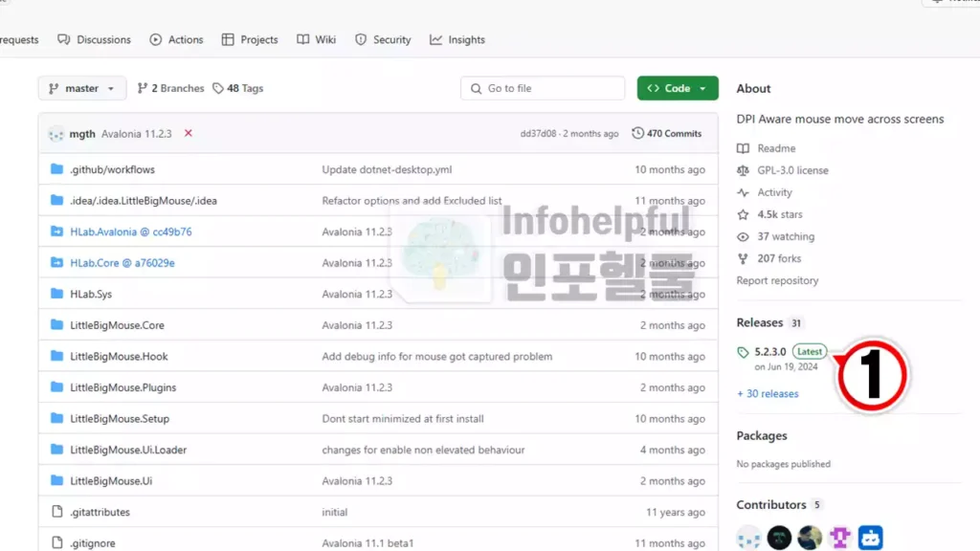Click the mgth author avatar
The height and width of the screenshot is (551, 980).
pos(56,134)
